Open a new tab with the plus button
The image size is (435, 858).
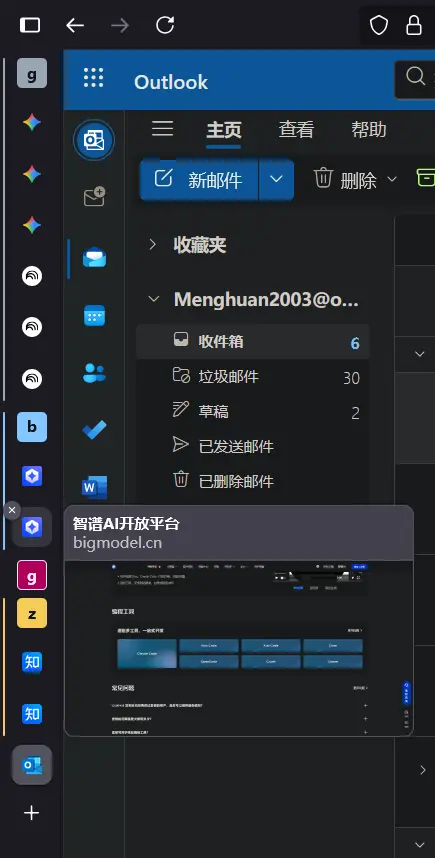click(31, 813)
